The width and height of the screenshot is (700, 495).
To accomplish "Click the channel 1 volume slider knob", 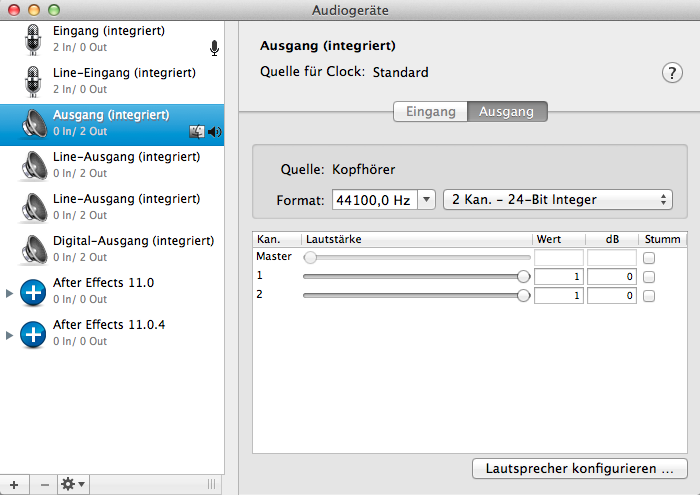I will pos(523,277).
